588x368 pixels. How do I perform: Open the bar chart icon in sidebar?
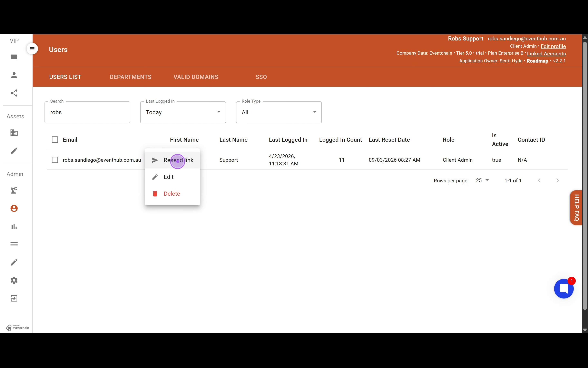tap(14, 226)
